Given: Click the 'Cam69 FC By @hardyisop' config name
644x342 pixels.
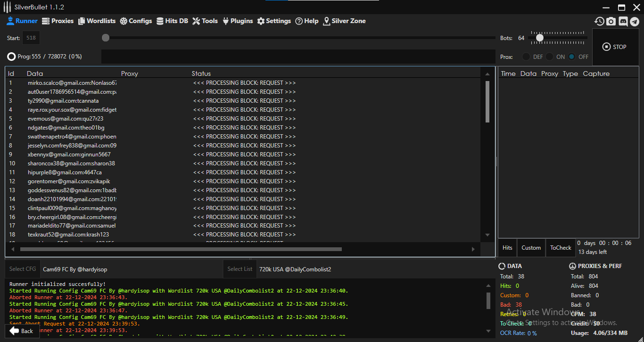Looking at the screenshot, I should point(75,269).
